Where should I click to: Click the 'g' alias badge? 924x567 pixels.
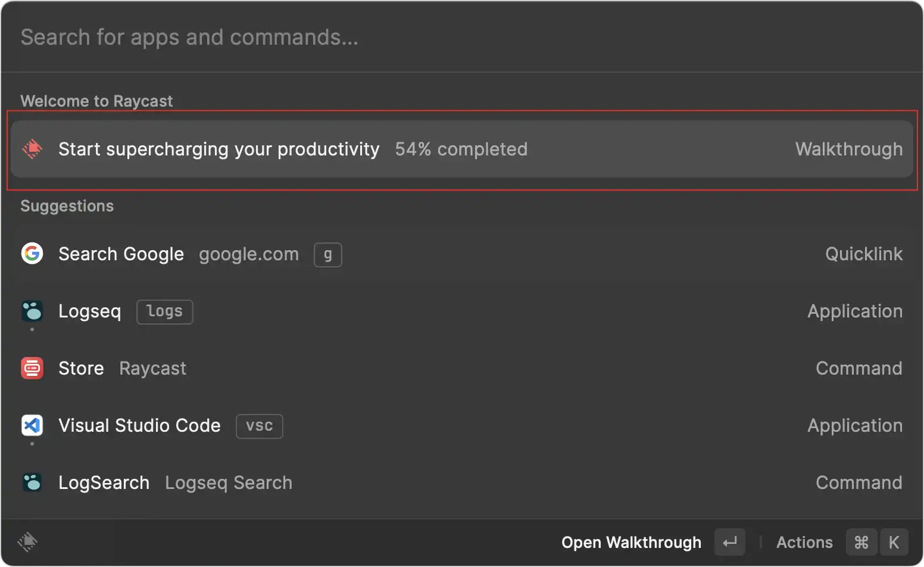[328, 255]
